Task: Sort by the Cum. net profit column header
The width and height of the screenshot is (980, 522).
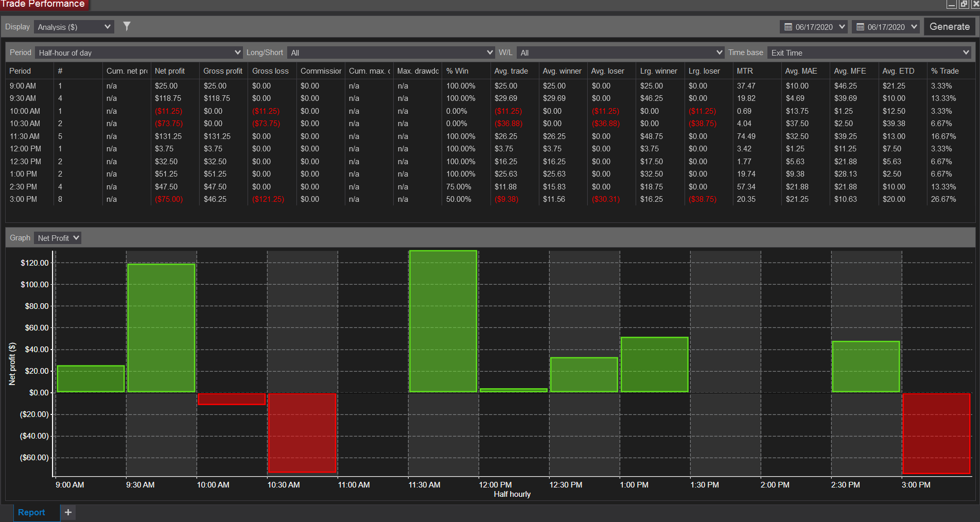Action: [x=127, y=71]
